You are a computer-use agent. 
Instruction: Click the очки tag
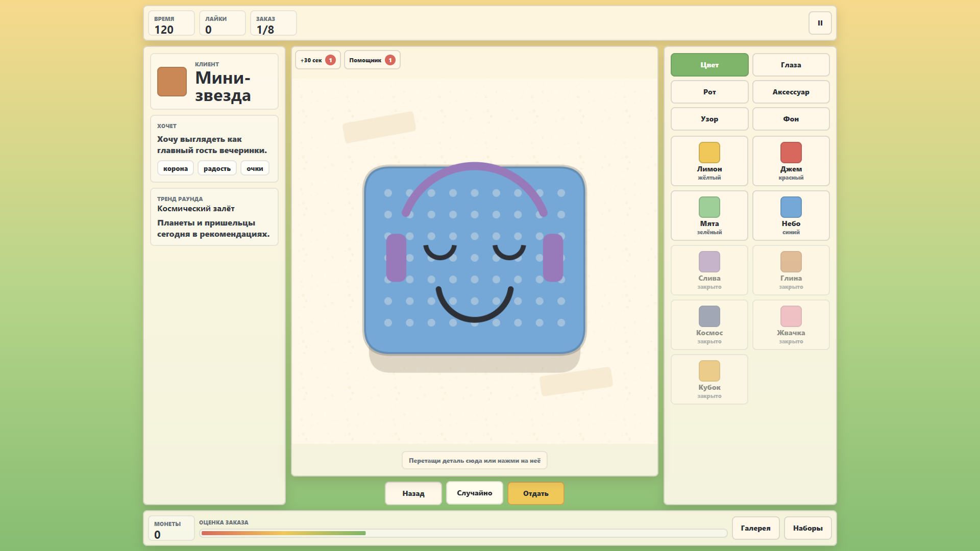coord(255,168)
